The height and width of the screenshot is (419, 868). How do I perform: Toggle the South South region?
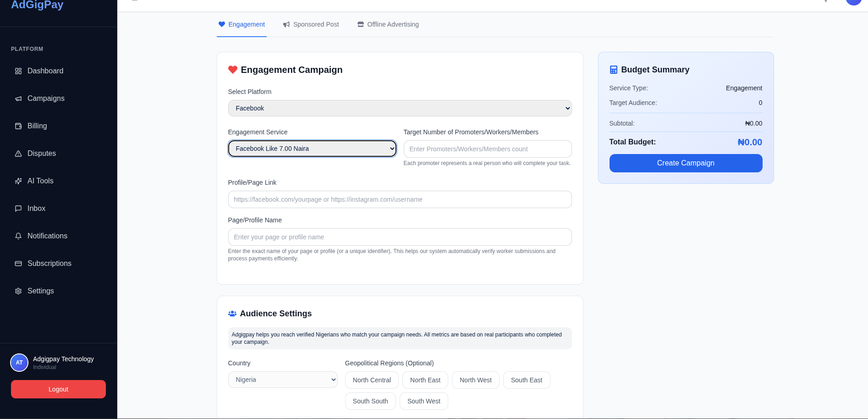(370, 401)
